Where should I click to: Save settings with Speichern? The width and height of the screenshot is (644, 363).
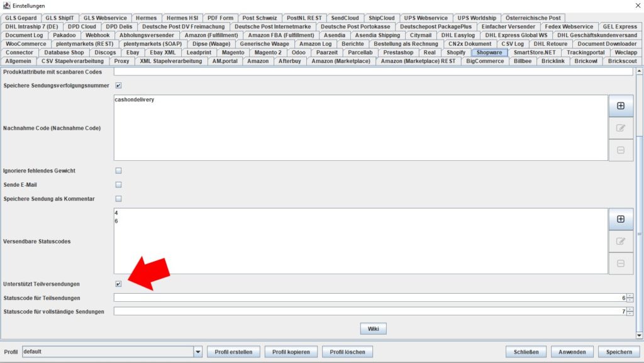pos(619,352)
